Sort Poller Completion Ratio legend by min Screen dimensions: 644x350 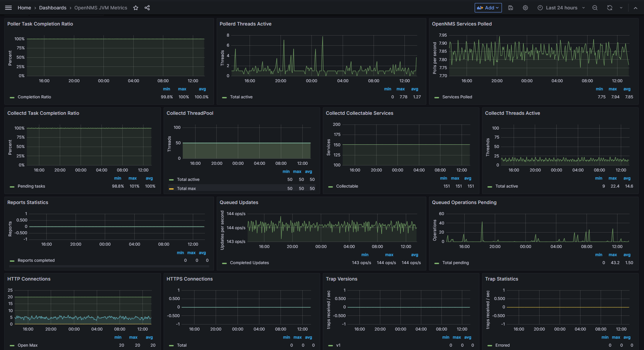166,89
